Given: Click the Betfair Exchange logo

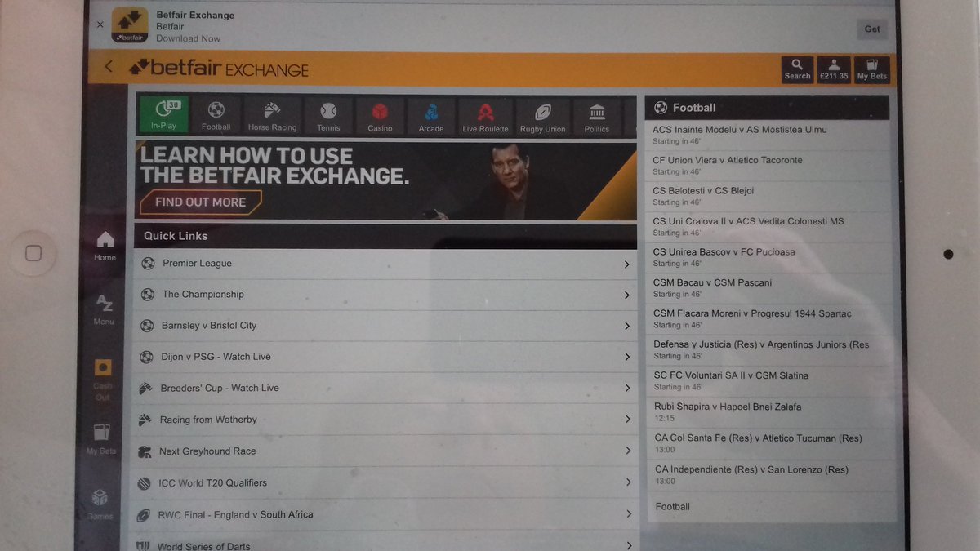Looking at the screenshot, I should [x=218, y=69].
